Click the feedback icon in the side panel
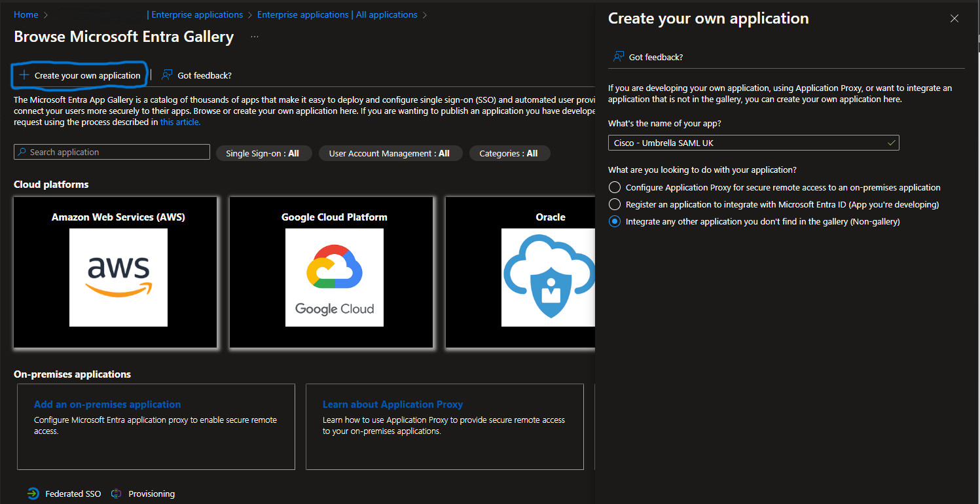Screen dimensions: 980x504 pyautogui.click(x=619, y=57)
